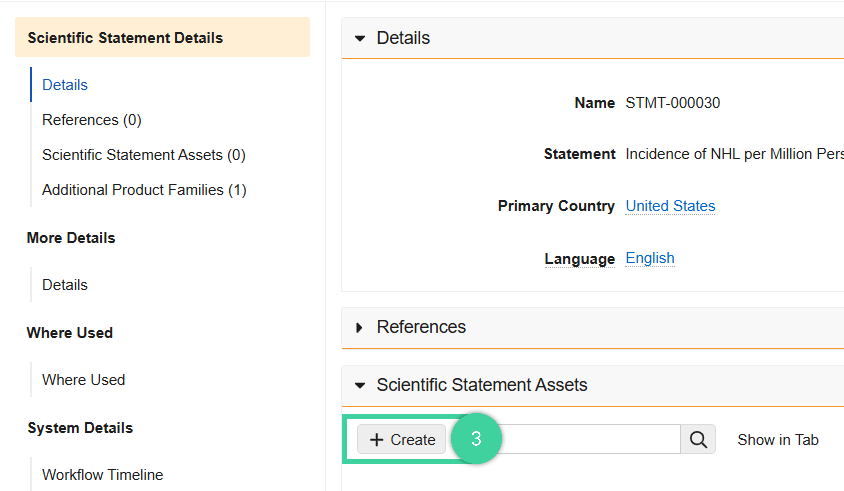
Task: Open Scientific Statement Assets (0) sidebar item
Action: [144, 155]
